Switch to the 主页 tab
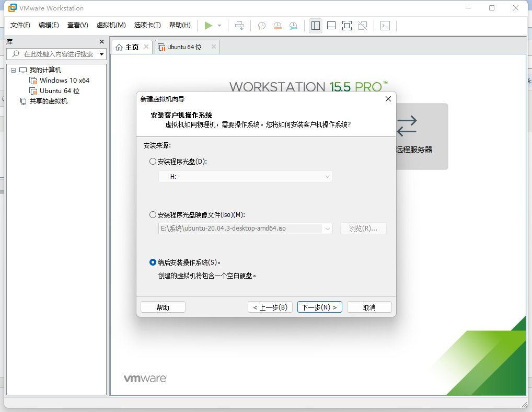 [x=132, y=47]
